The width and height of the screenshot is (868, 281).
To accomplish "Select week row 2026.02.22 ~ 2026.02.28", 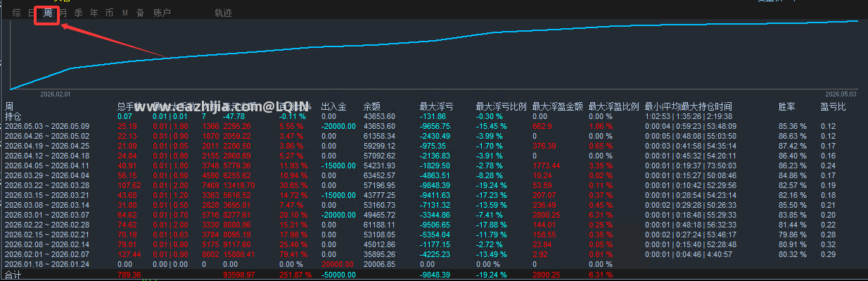I will pos(47,225).
